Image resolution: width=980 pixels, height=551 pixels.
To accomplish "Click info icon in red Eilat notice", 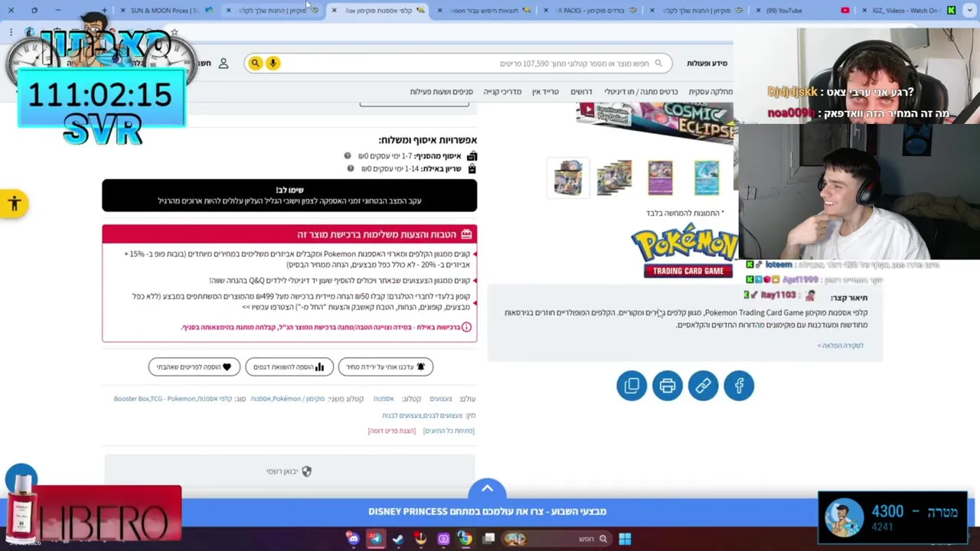I will point(466,328).
